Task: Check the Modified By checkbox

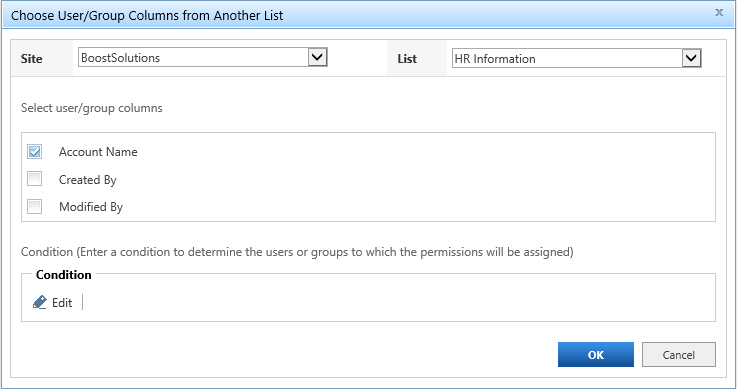Action: pos(34,206)
